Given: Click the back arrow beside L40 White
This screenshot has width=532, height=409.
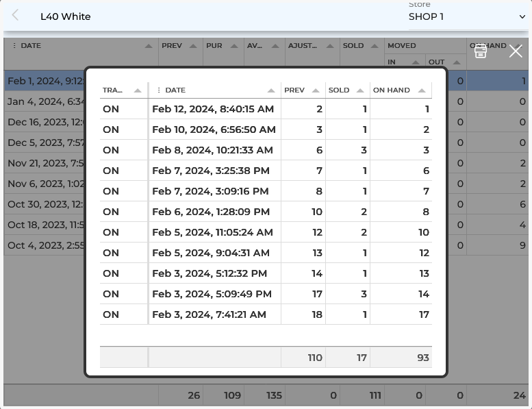Looking at the screenshot, I should (x=16, y=16).
